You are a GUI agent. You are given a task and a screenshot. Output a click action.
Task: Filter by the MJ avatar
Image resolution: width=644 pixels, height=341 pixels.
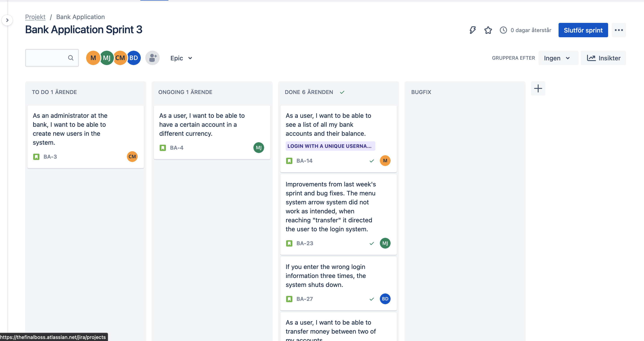point(107,58)
